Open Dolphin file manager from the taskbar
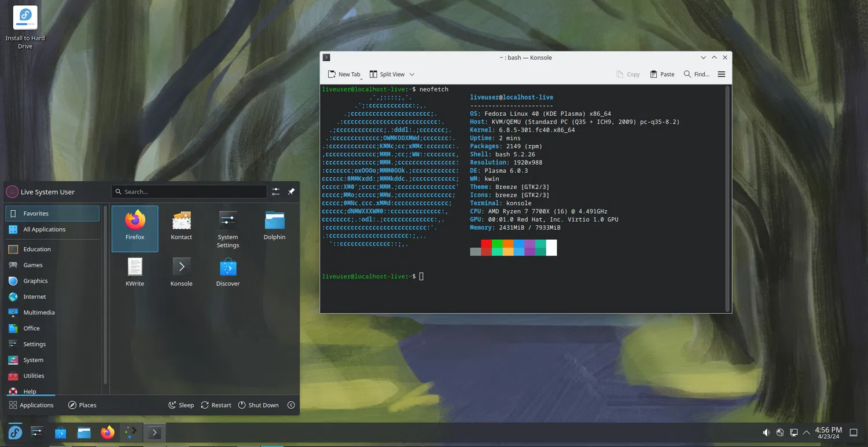868x447 pixels. click(x=84, y=432)
